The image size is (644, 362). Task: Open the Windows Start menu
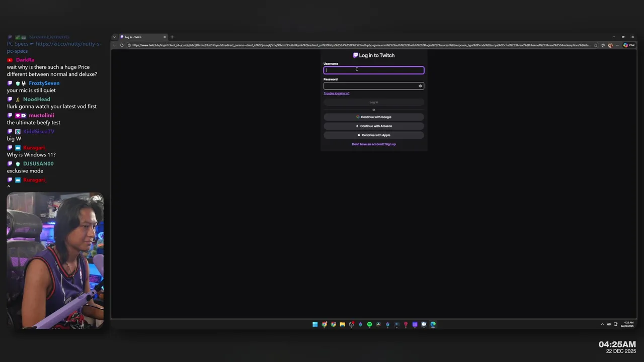pos(315,324)
